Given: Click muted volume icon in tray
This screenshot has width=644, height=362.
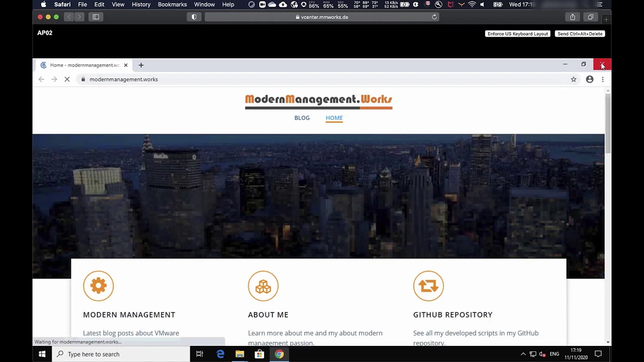Looking at the screenshot, I should (542, 354).
